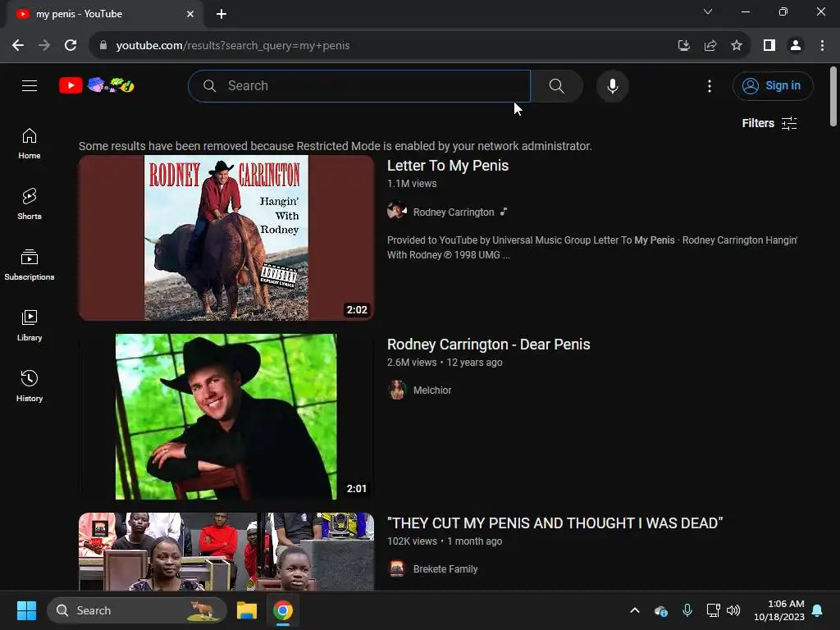Open a new tab
This screenshot has width=840, height=630.
pos(221,14)
